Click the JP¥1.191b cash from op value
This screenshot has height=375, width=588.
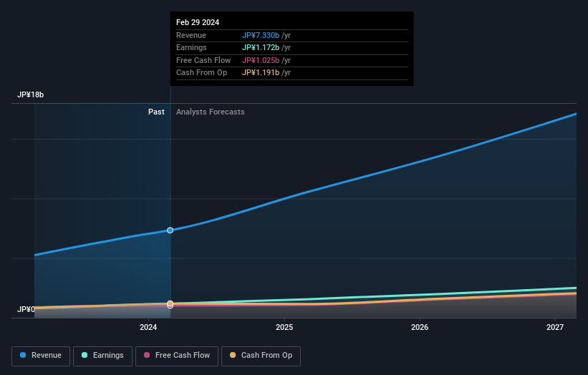pyautogui.click(x=261, y=73)
